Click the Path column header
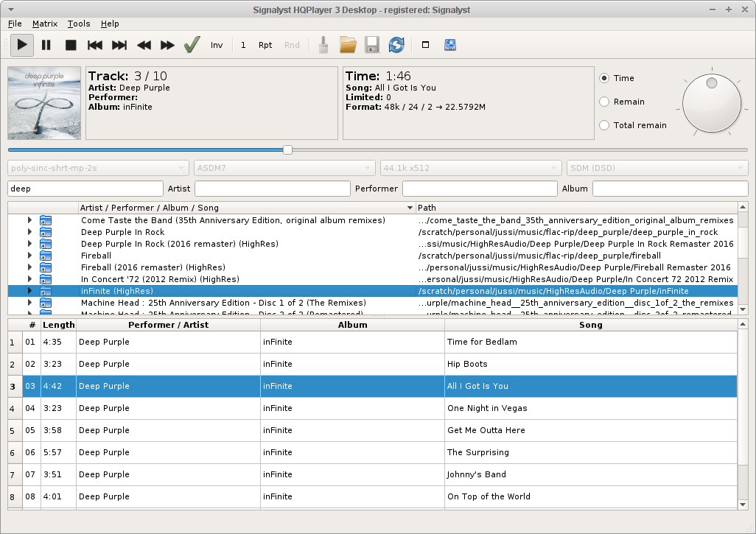This screenshot has height=534, width=756. (577, 208)
